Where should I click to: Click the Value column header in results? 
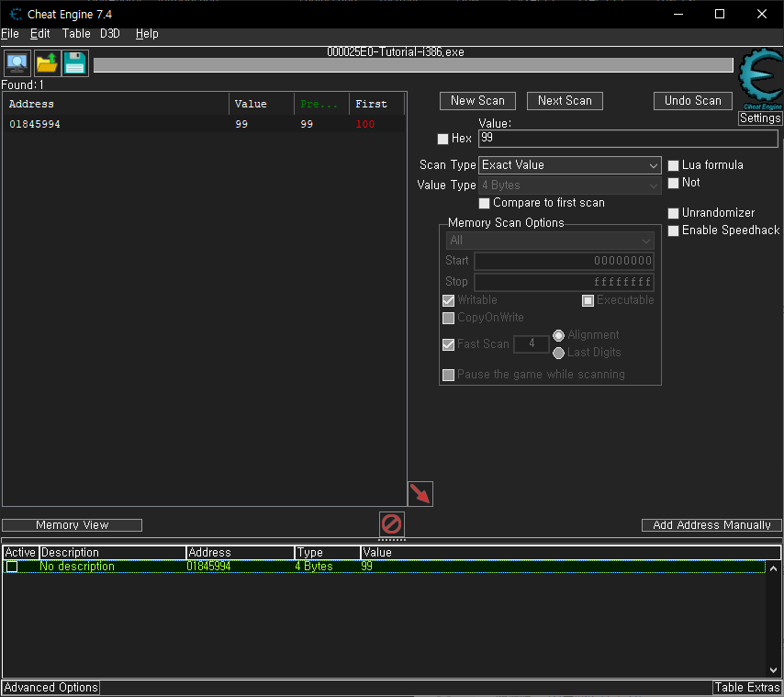click(x=262, y=104)
